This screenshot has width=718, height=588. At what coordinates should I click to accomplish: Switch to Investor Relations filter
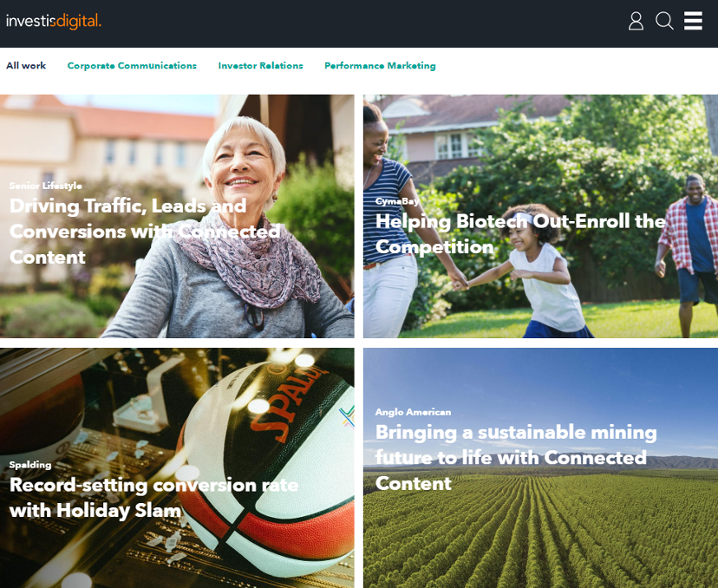tap(260, 66)
